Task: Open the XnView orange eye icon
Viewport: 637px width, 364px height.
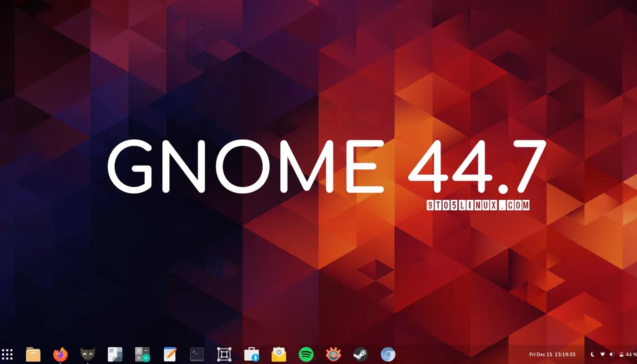Action: point(334,354)
